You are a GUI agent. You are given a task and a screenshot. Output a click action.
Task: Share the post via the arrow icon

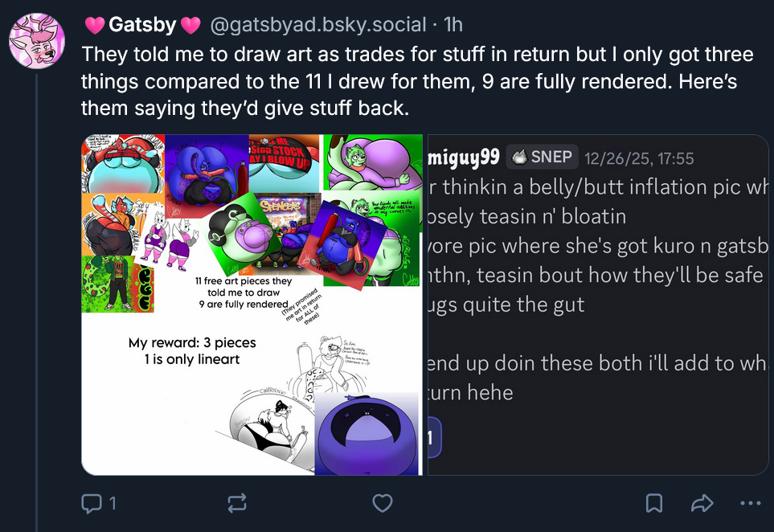pos(702,504)
